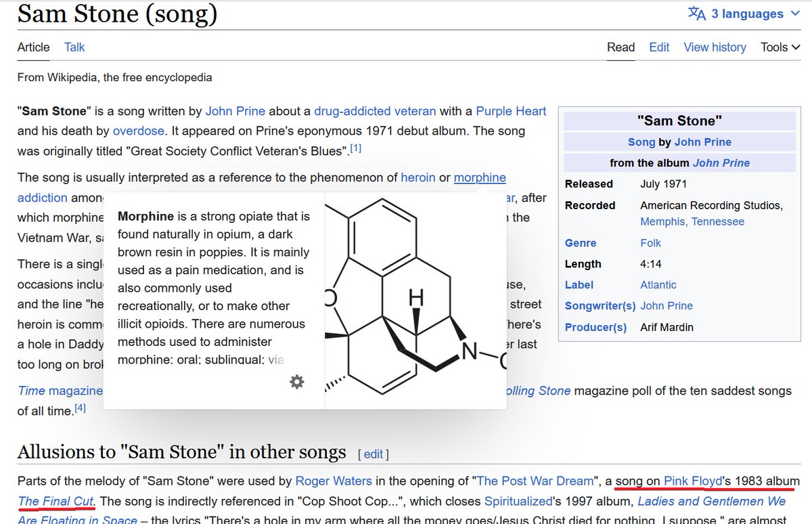812x524 pixels.
Task: Click the morphine structure preview image
Action: pyautogui.click(x=415, y=301)
